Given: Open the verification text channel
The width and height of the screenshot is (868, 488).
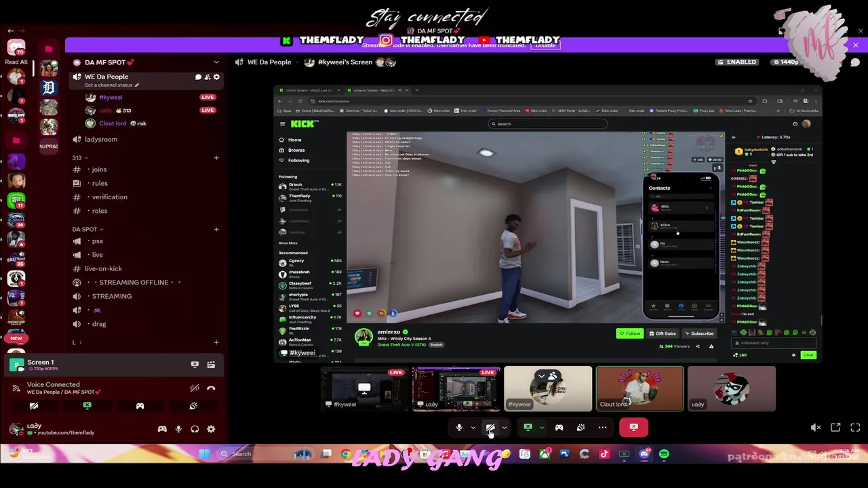Looking at the screenshot, I should click(109, 197).
